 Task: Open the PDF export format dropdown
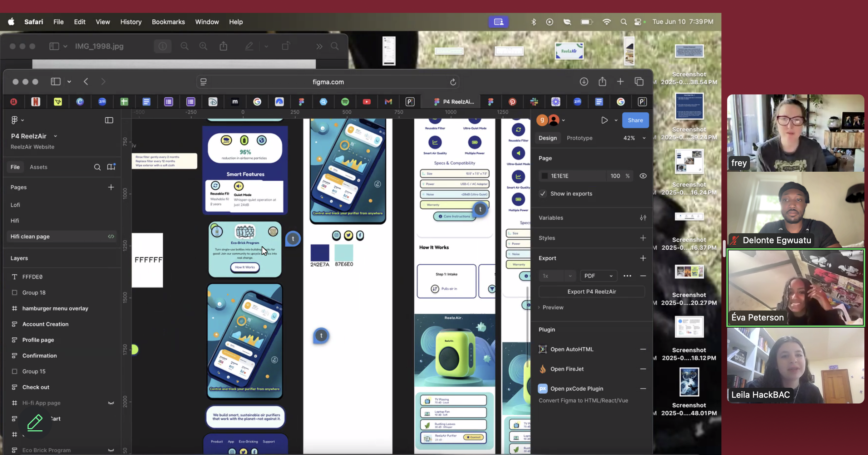598,276
